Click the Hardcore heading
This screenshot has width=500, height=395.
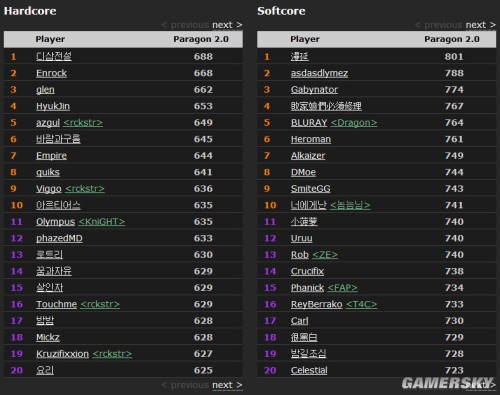pyautogui.click(x=30, y=11)
